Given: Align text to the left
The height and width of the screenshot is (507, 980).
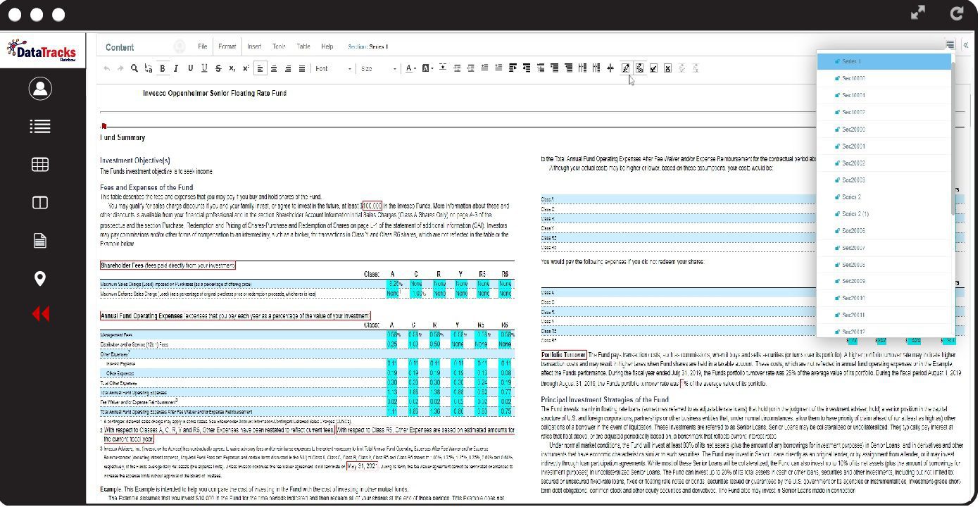Looking at the screenshot, I should click(x=260, y=68).
